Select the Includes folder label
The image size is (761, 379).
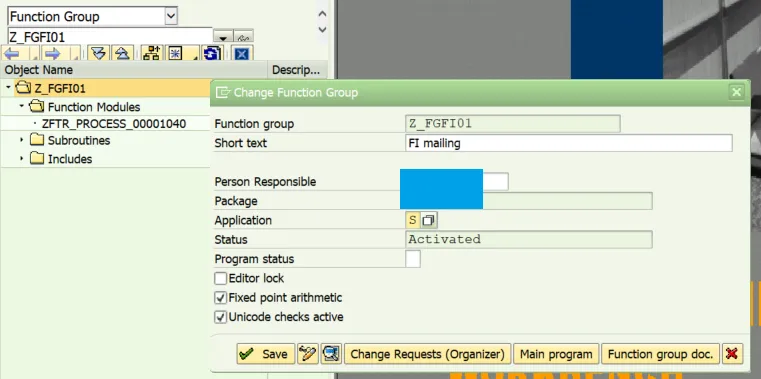[x=70, y=159]
